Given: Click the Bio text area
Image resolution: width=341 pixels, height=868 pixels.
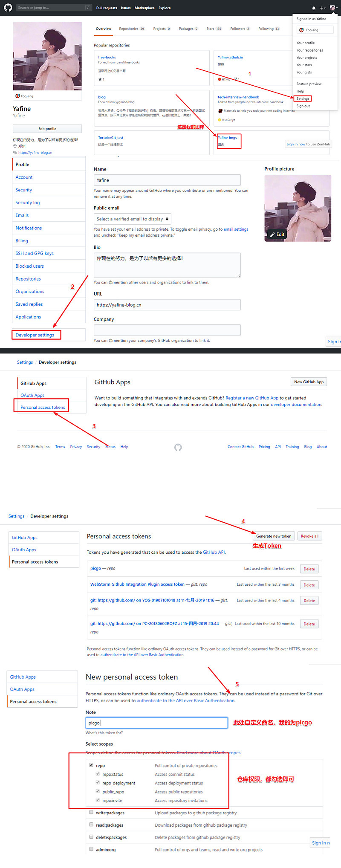Looking at the screenshot, I should tap(167, 265).
